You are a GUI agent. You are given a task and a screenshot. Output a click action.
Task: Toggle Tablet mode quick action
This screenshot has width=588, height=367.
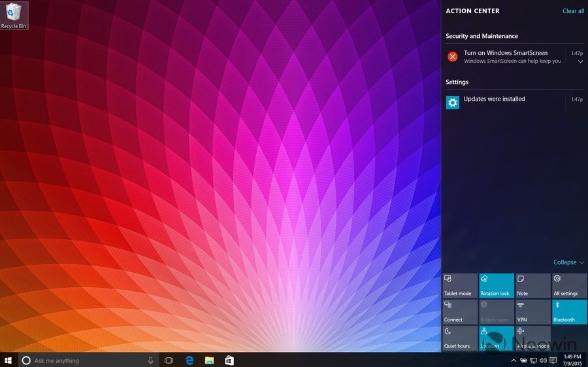(x=460, y=285)
